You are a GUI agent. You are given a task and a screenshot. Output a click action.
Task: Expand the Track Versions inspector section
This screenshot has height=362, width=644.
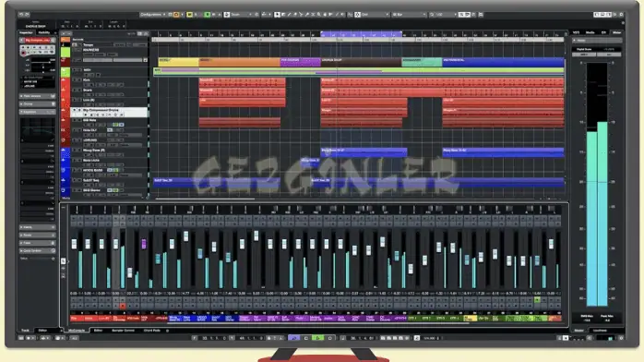[38, 96]
